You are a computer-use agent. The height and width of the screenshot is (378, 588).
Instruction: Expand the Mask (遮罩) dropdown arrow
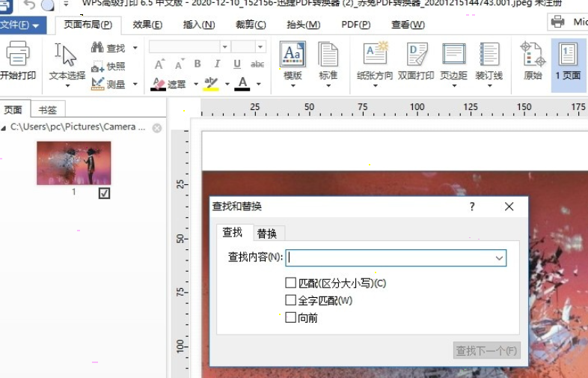[196, 84]
